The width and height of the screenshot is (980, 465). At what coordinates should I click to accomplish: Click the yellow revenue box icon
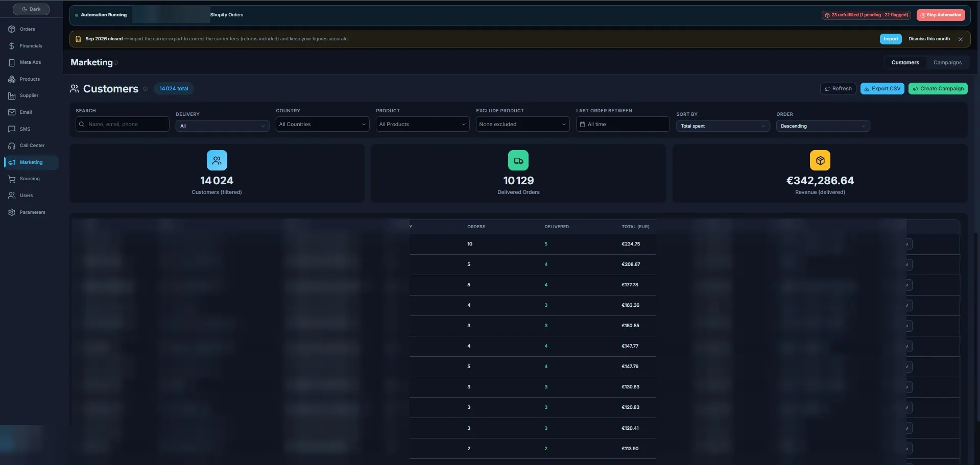pyautogui.click(x=820, y=160)
